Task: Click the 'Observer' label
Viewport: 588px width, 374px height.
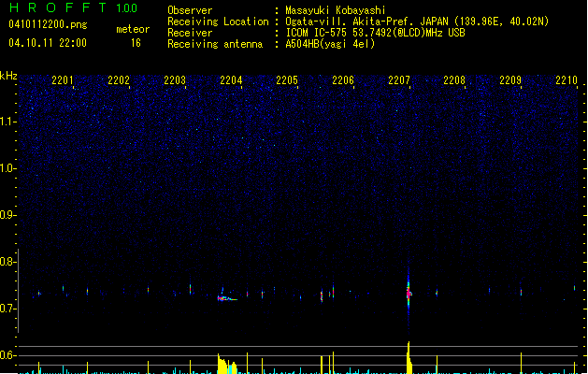Action: (x=190, y=10)
